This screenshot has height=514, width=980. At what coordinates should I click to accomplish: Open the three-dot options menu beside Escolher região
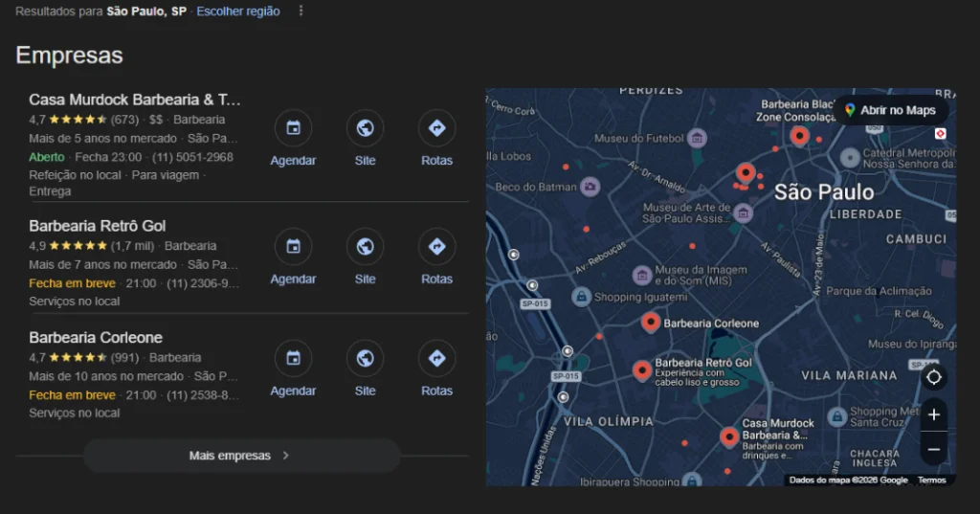(301, 11)
